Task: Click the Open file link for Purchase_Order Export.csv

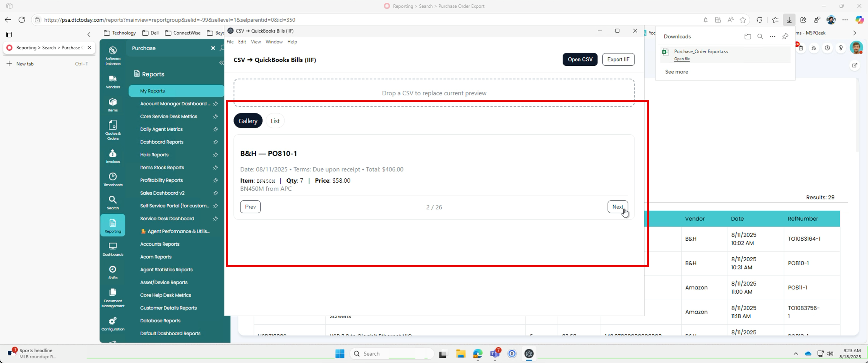Action: (682, 59)
